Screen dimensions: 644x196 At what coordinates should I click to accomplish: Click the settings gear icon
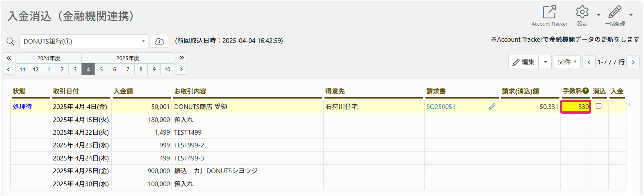coord(582,12)
